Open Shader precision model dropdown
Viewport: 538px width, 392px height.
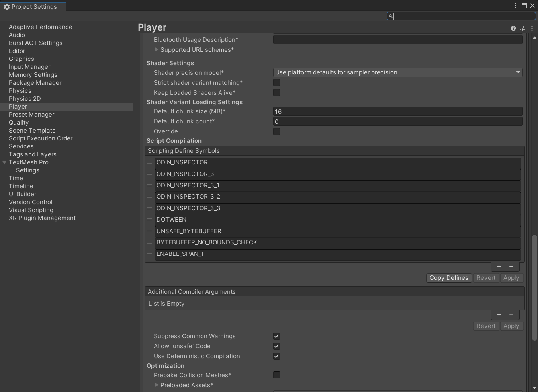pyautogui.click(x=398, y=72)
